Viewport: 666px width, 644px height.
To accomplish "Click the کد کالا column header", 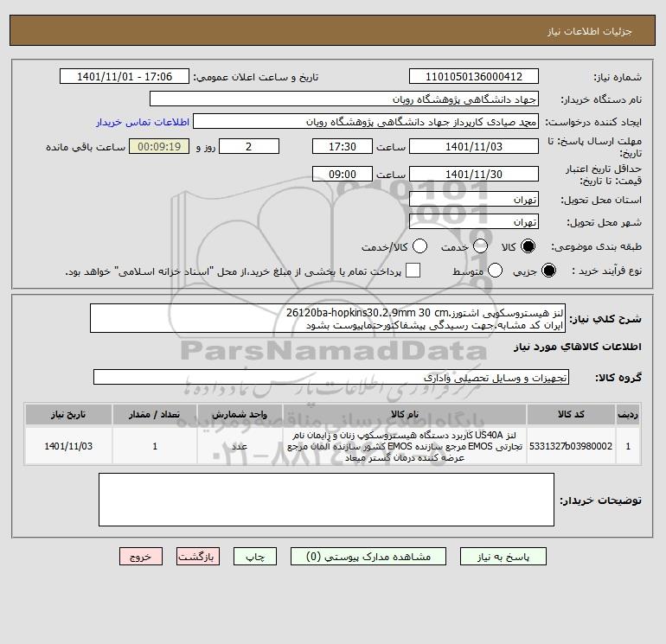I will click(x=571, y=414).
